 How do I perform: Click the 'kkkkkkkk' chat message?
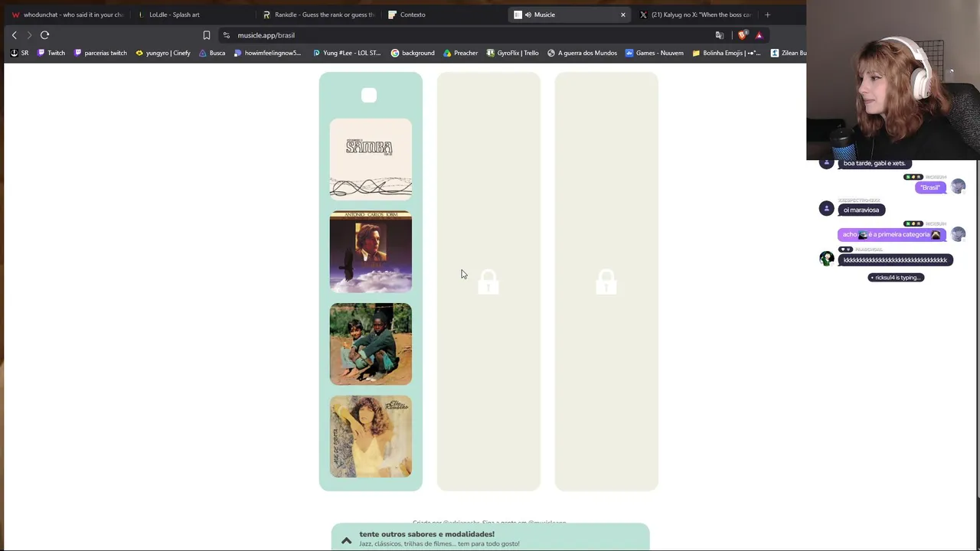pyautogui.click(x=895, y=260)
